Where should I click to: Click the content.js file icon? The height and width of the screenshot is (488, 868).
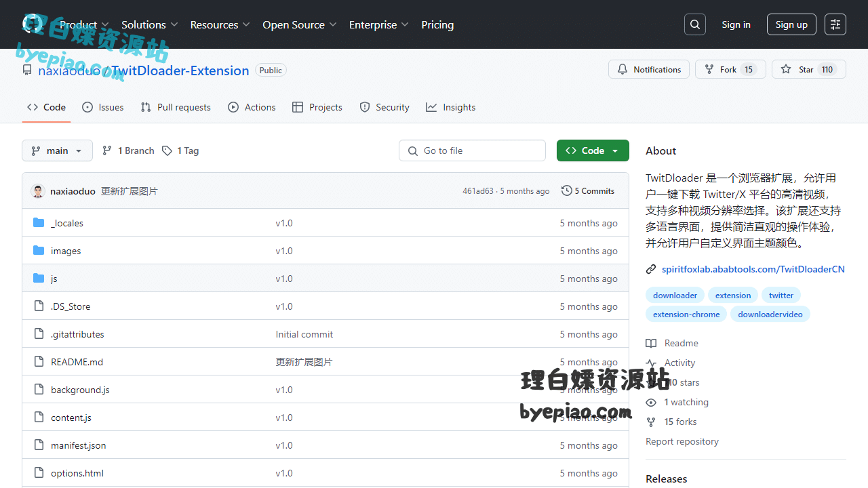[x=39, y=418]
